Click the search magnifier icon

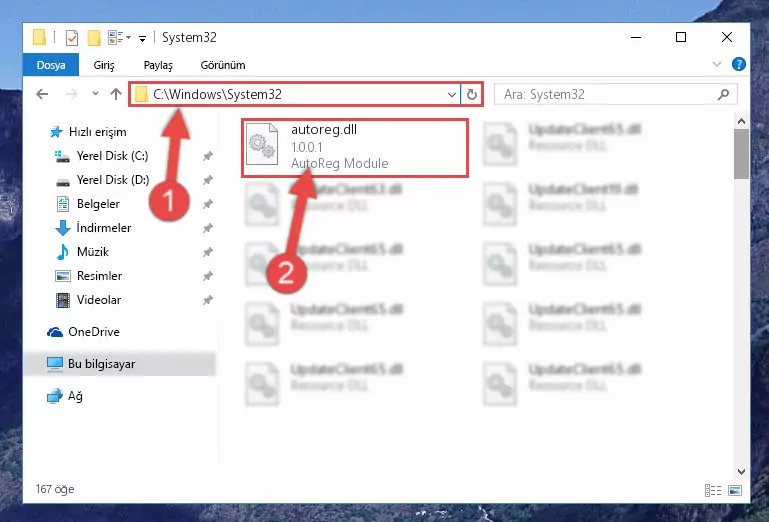(x=723, y=94)
